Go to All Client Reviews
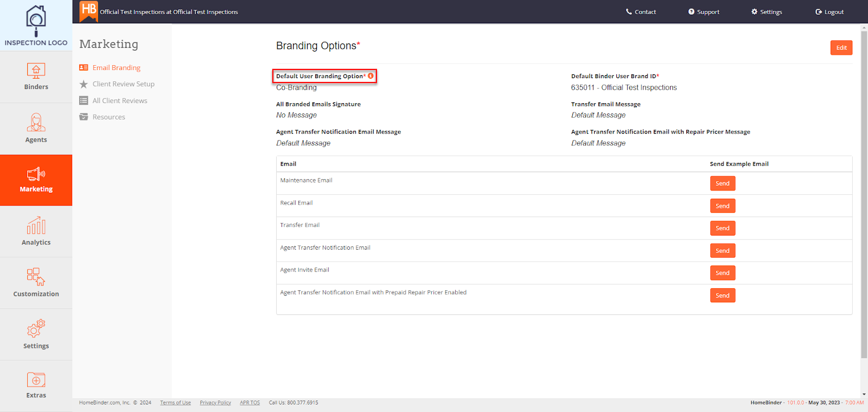The height and width of the screenshot is (412, 868). point(120,100)
